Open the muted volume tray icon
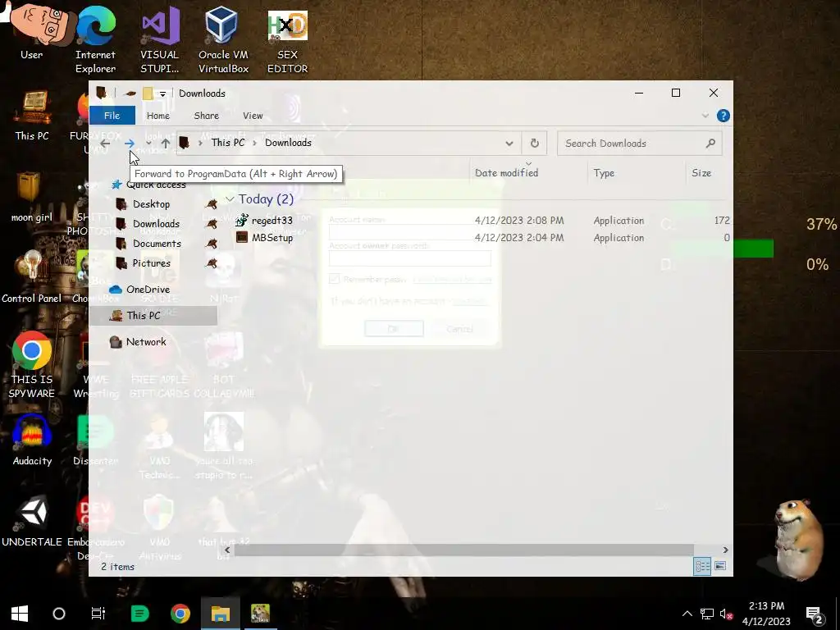840x630 pixels. (727, 614)
